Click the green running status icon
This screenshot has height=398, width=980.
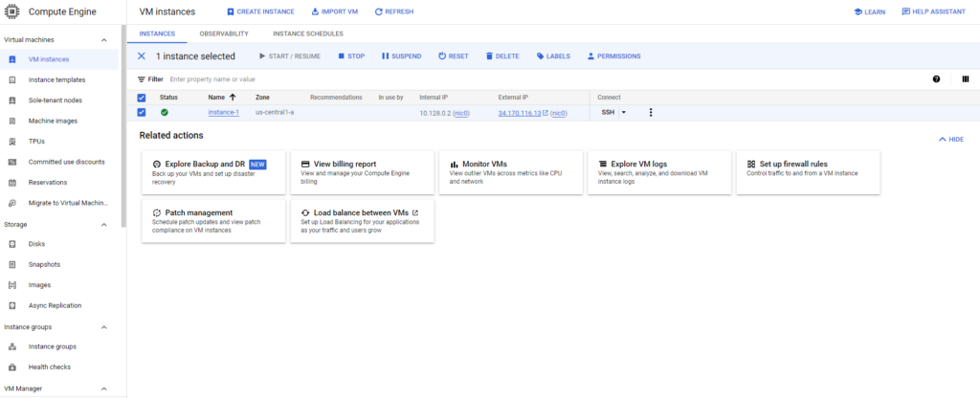click(165, 113)
